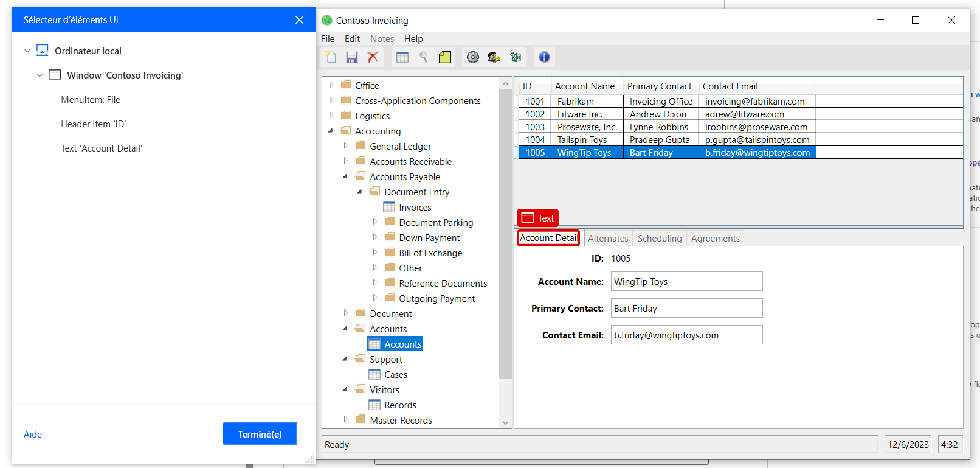The image size is (980, 468).
Task: Switch to the Agreements tab
Action: (x=715, y=239)
